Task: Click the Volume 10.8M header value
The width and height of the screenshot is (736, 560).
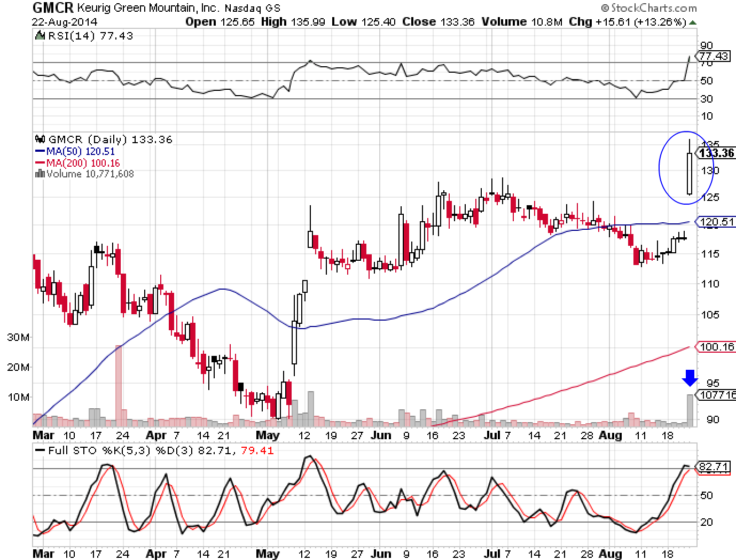Action: (x=522, y=22)
